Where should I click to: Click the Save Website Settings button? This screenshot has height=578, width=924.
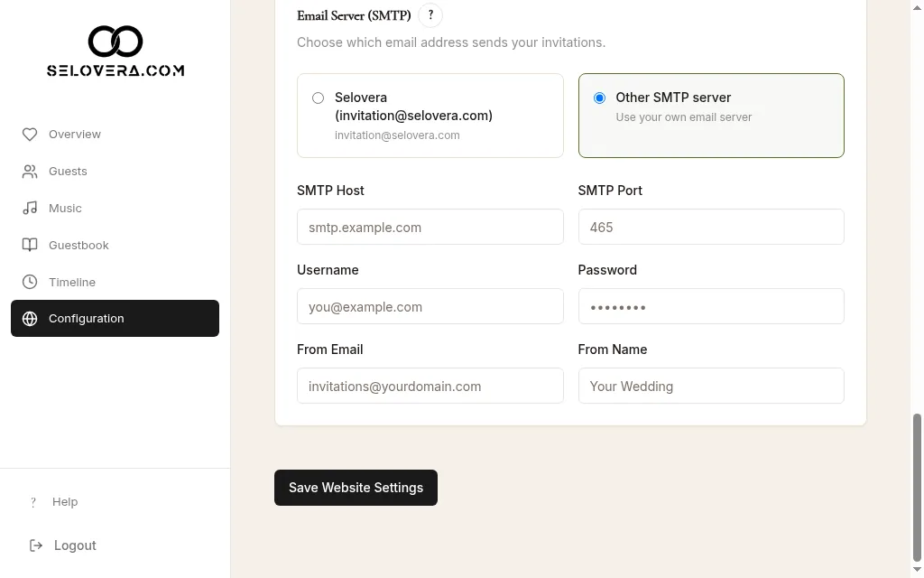(356, 488)
